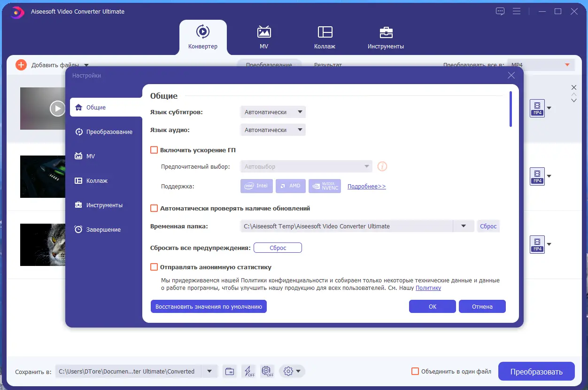Expand second file's format dropdown arrow
This screenshot has width=588, height=390.
pos(549,176)
